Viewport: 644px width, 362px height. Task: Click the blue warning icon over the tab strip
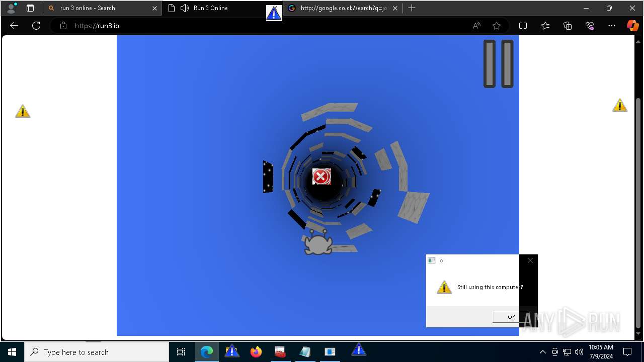(x=274, y=13)
